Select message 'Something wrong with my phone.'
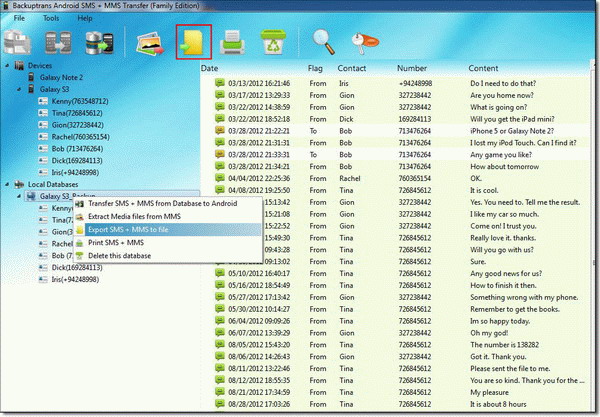 524,297
